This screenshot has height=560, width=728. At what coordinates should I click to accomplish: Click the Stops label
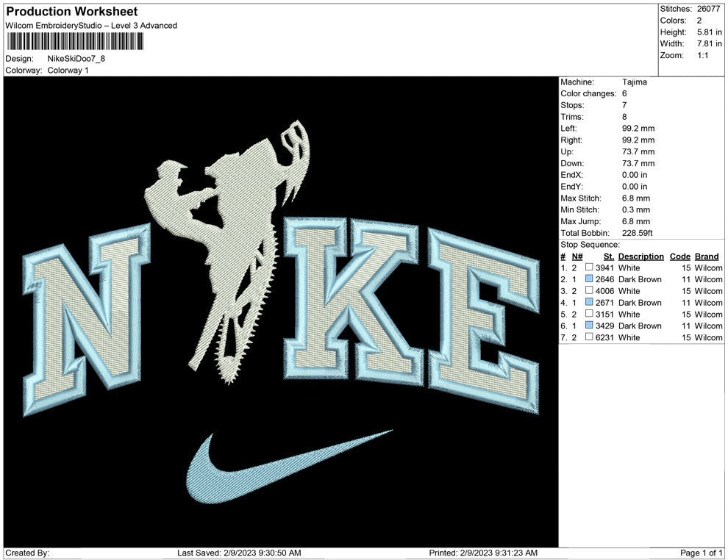click(x=572, y=105)
